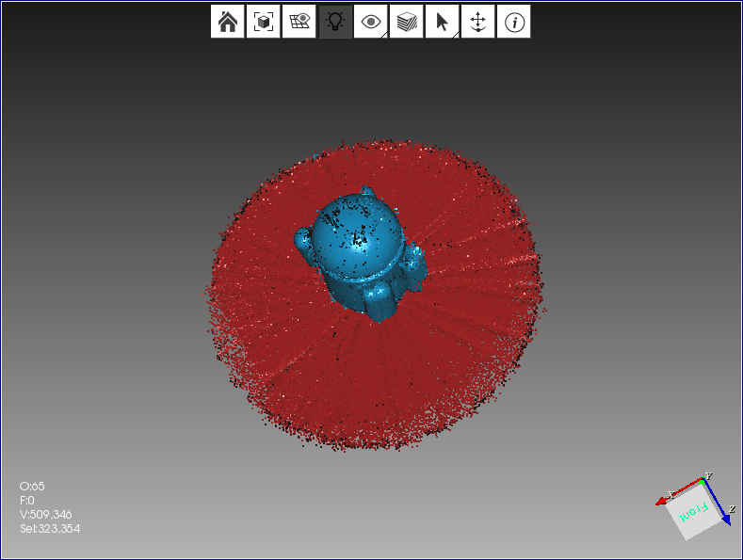
Task: Click the red X axis arrow
Action: (x=663, y=501)
